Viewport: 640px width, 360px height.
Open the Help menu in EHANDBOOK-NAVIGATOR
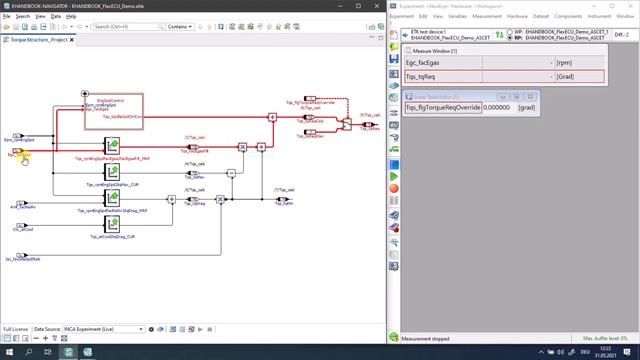point(71,16)
